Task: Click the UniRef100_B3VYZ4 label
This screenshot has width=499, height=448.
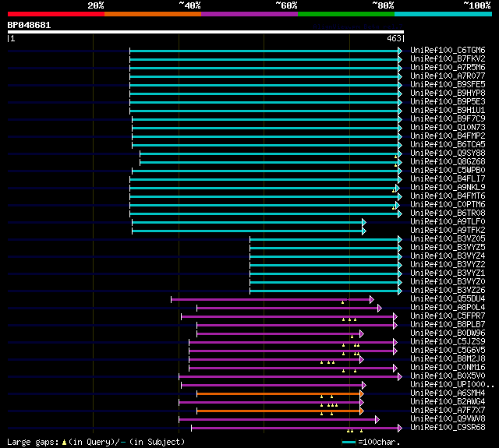Action: pyautogui.click(x=448, y=256)
